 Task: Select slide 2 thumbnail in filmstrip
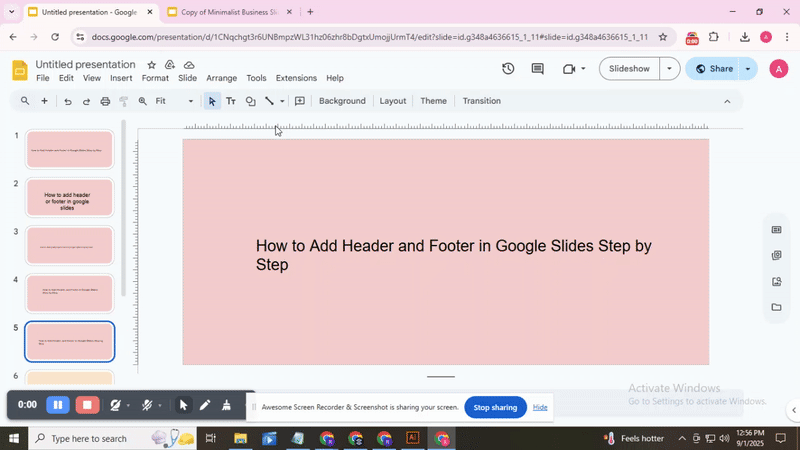pyautogui.click(x=69, y=197)
